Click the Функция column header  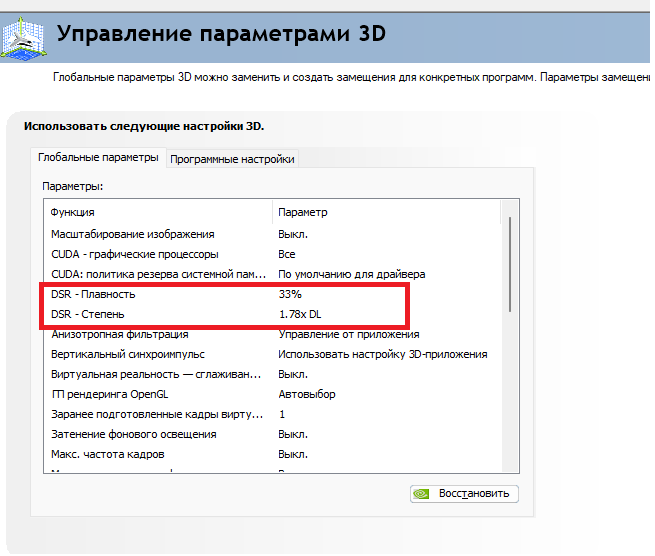click(x=158, y=212)
